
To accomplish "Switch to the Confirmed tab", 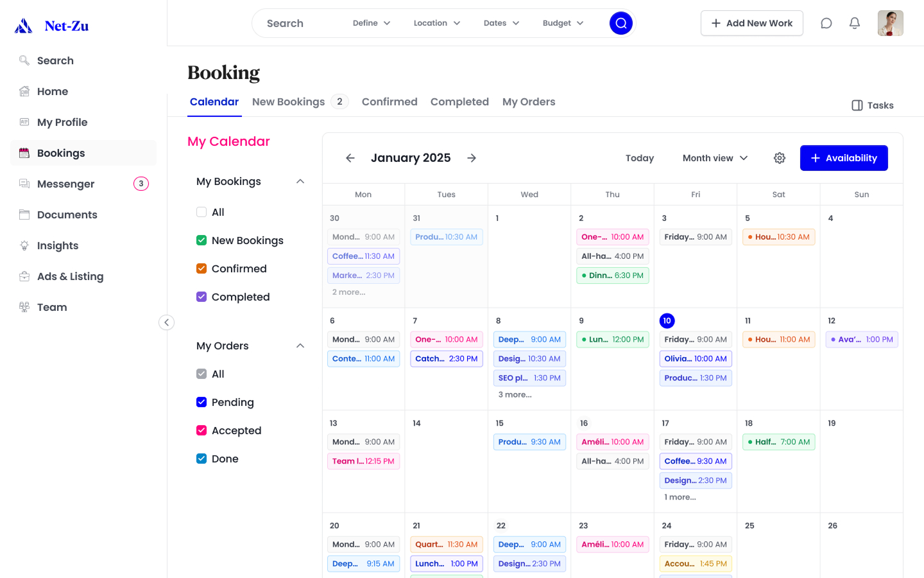I will tap(389, 101).
